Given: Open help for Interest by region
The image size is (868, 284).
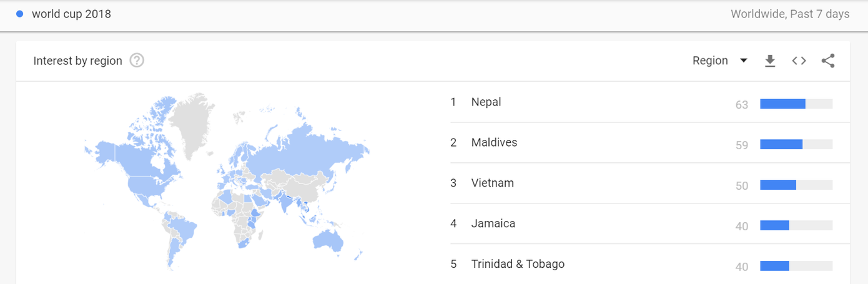Looking at the screenshot, I should tap(137, 61).
